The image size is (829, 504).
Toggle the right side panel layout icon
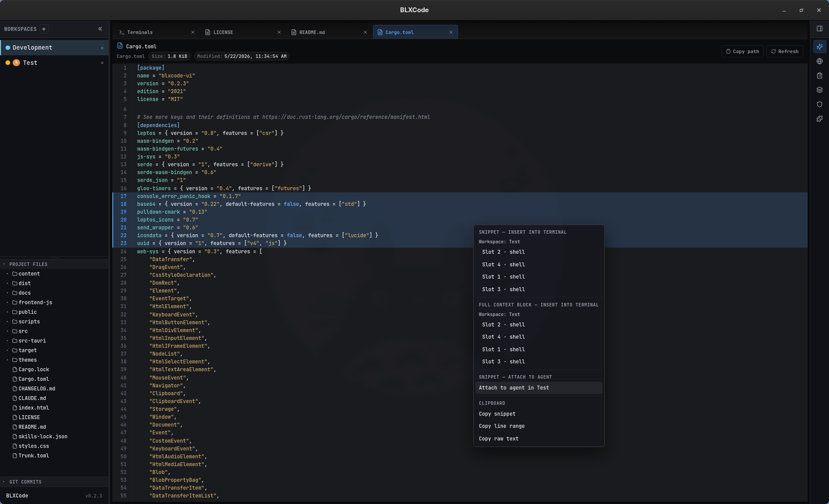[819, 29]
